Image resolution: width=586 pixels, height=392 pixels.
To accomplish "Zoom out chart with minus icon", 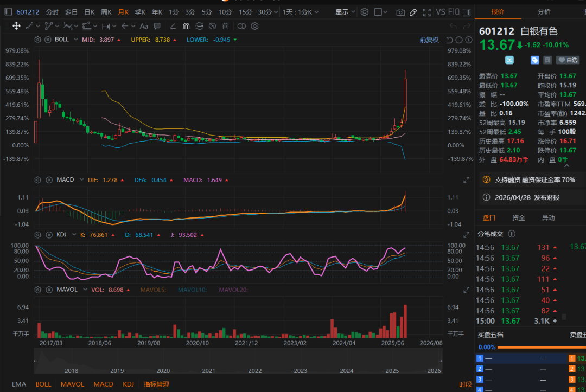I will pos(459,40).
